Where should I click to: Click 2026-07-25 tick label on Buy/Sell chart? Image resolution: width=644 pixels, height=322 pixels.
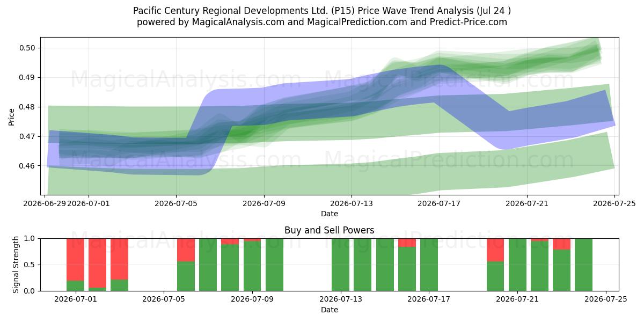(x=606, y=299)
